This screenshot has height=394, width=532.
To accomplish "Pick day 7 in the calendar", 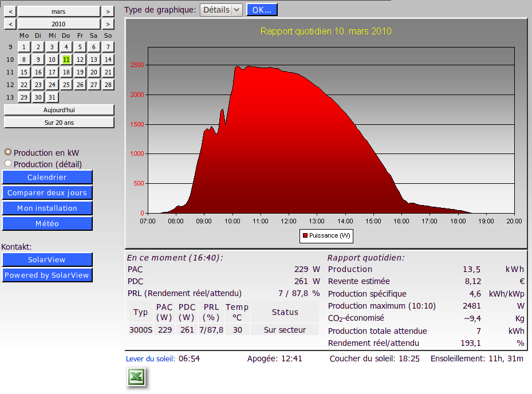I will coord(108,47).
